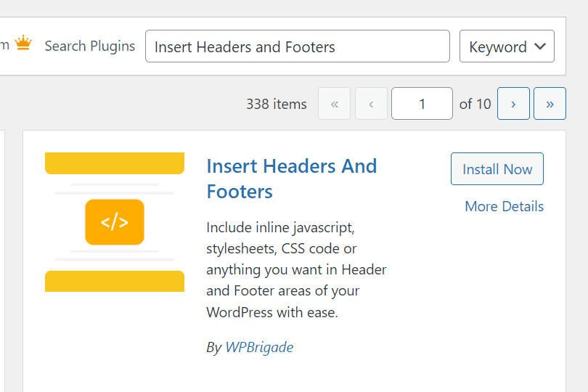Open the Keyword search type dropdown
This screenshot has height=392, width=588.
pos(507,46)
